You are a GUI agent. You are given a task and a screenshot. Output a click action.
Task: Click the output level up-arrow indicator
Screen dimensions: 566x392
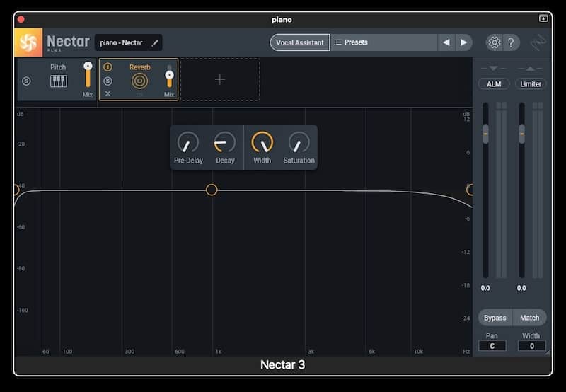click(x=530, y=68)
